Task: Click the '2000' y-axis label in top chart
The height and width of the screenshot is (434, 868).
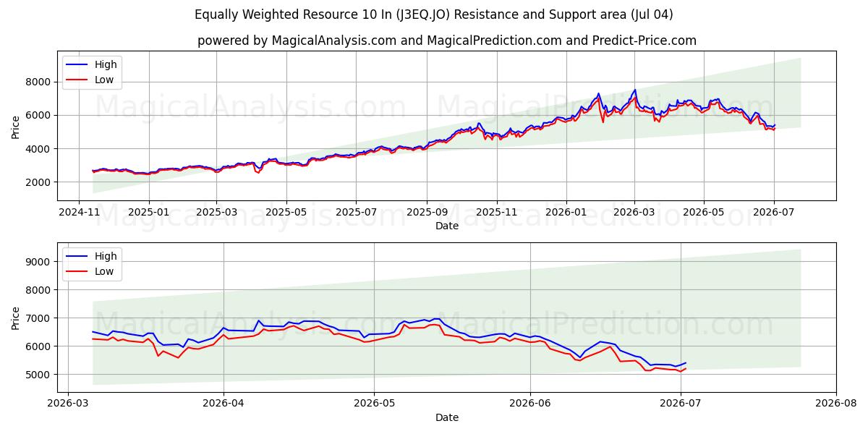Action: pyautogui.click(x=40, y=182)
